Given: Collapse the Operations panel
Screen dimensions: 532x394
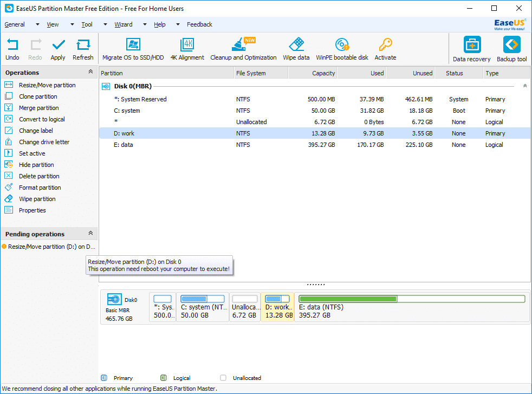Looking at the screenshot, I should pyautogui.click(x=90, y=72).
